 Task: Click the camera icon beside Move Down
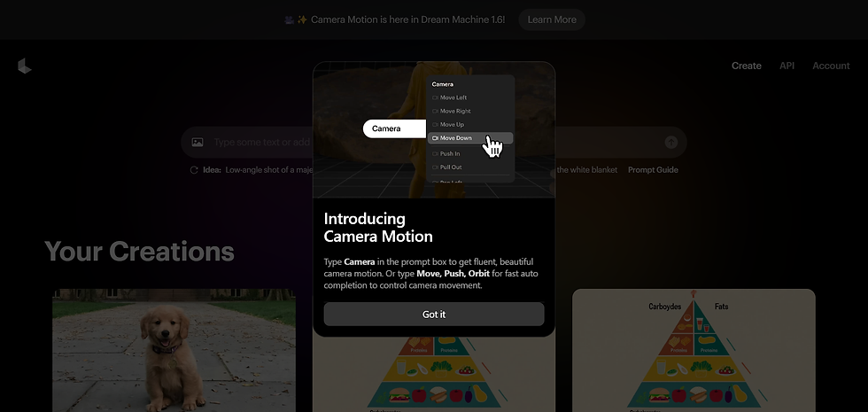435,138
